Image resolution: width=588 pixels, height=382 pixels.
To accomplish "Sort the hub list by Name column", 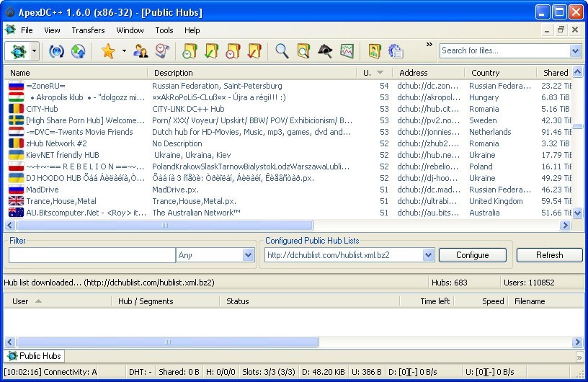I will pyautogui.click(x=76, y=73).
